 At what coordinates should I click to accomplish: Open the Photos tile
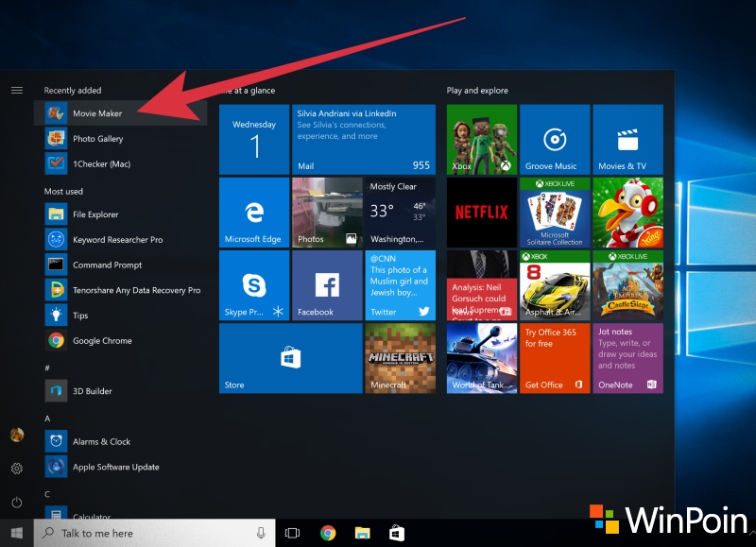327,213
